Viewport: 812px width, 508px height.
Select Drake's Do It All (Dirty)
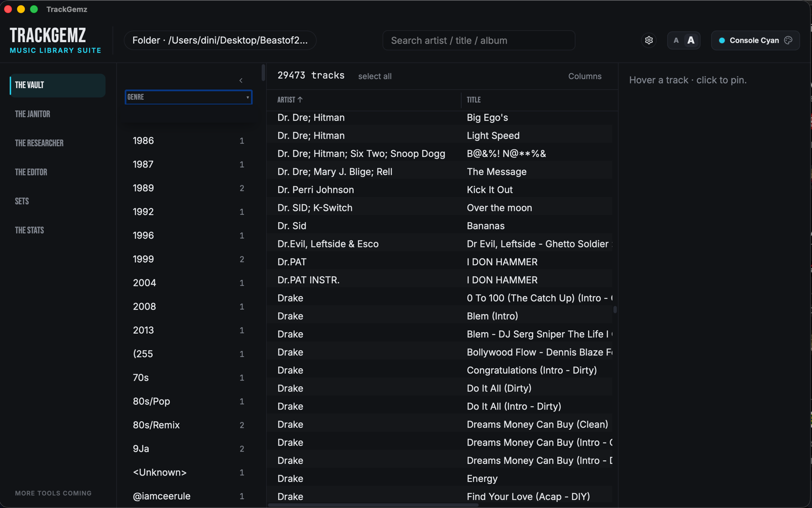pos(439,388)
